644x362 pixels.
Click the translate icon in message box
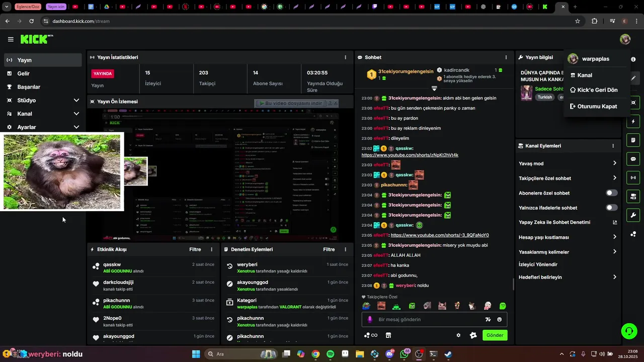488,319
